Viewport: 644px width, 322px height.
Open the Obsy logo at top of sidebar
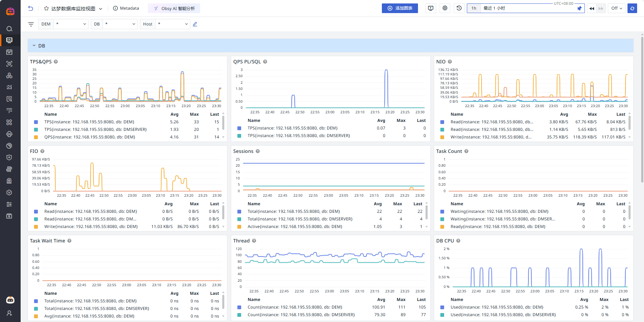point(10,11)
